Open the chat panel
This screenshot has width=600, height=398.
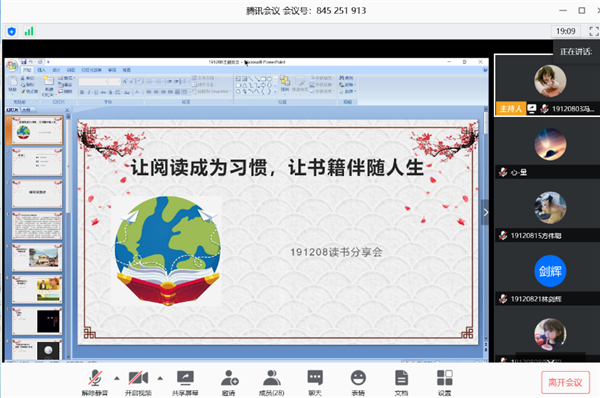pyautogui.click(x=315, y=382)
